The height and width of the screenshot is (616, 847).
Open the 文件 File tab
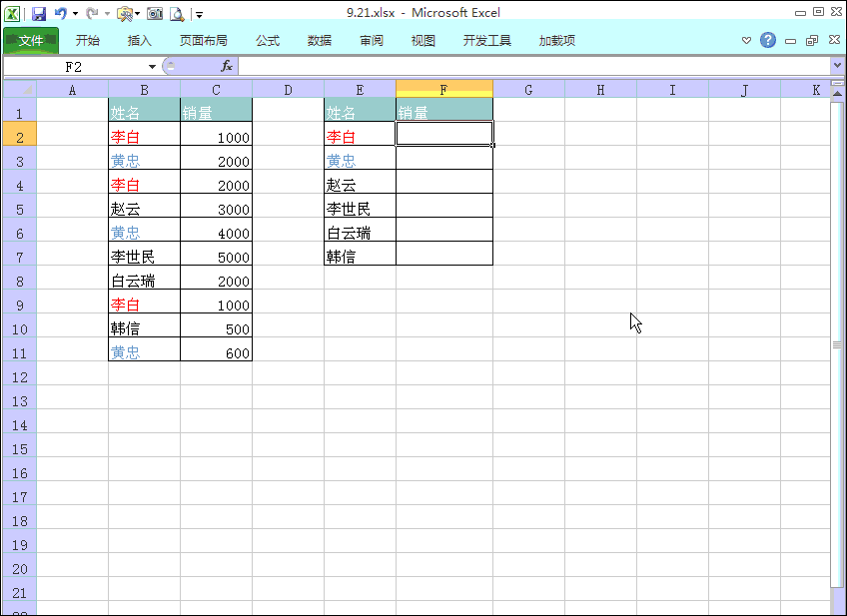click(x=31, y=41)
